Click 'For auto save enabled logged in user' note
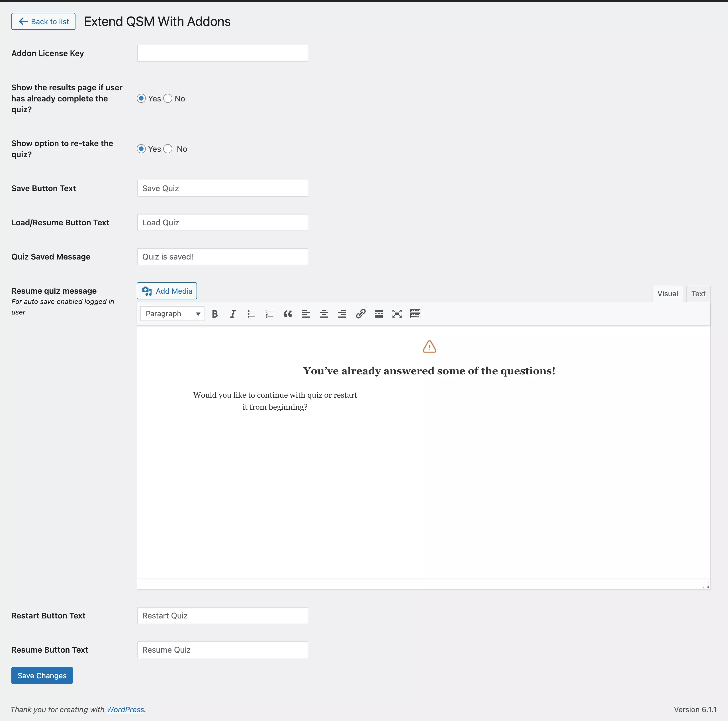 point(63,307)
